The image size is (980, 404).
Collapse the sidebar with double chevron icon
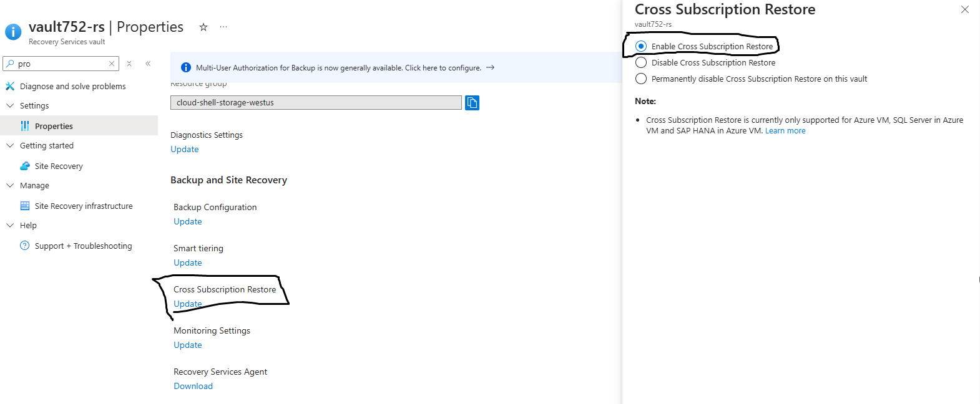click(x=148, y=64)
